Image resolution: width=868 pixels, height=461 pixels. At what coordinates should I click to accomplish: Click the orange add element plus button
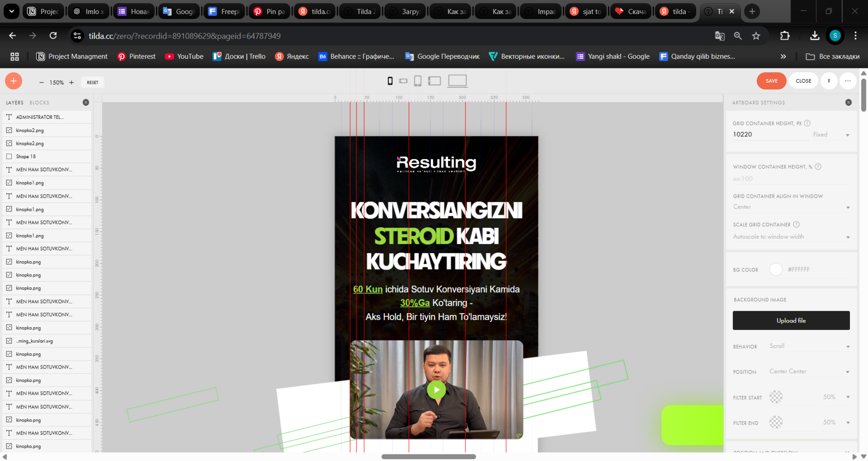13,81
